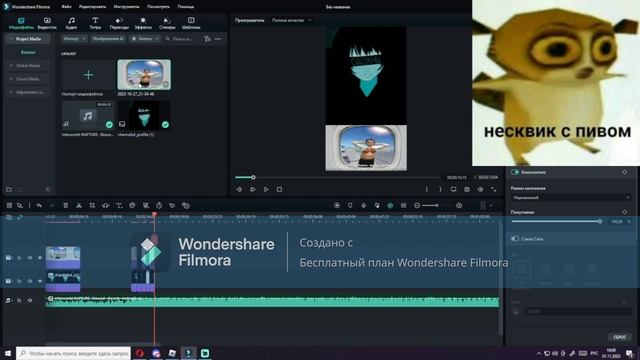640x360 pixels.
Task: Mute the audio track with its speaker icon
Action: [29, 300]
